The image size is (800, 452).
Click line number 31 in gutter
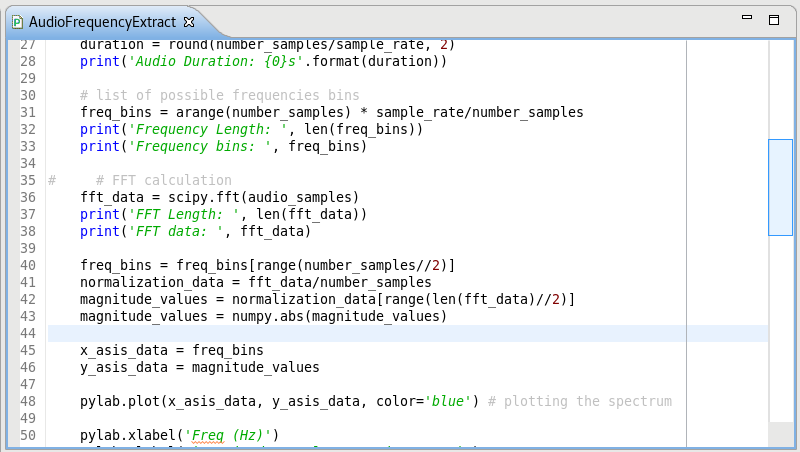[28, 112]
